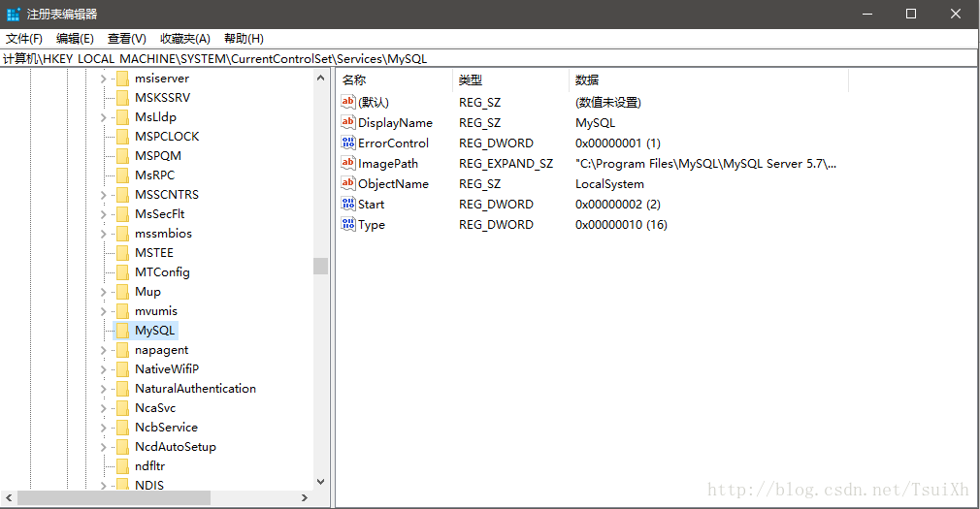980x509 pixels.
Task: Expand the NcaSvc tree node
Action: pyautogui.click(x=103, y=408)
